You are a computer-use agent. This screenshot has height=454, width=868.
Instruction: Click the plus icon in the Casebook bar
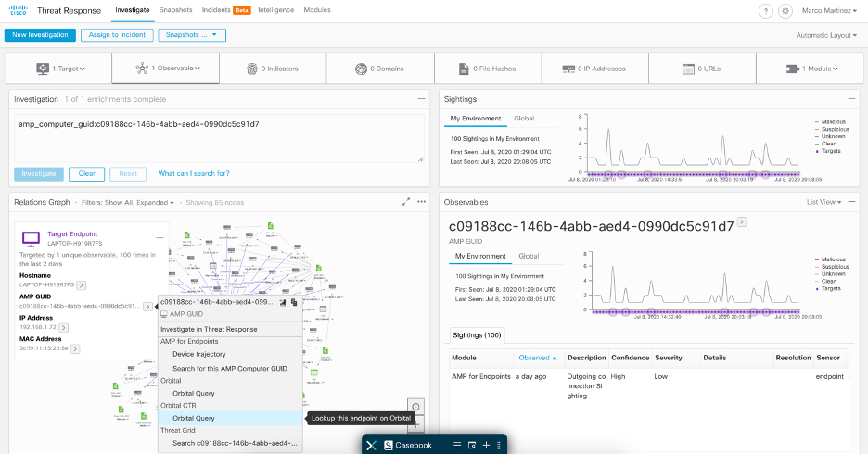coord(486,445)
